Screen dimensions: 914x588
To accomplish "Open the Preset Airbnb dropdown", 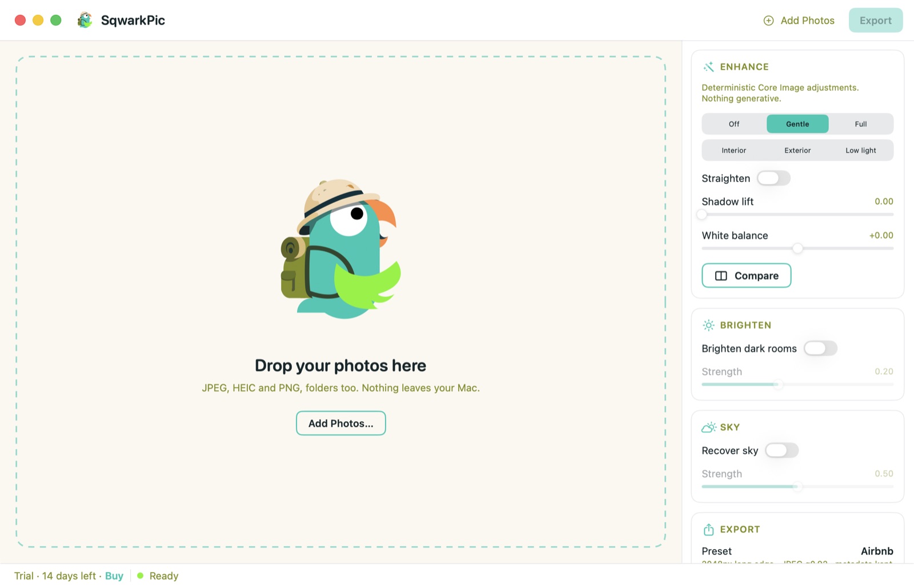I will pyautogui.click(x=877, y=551).
